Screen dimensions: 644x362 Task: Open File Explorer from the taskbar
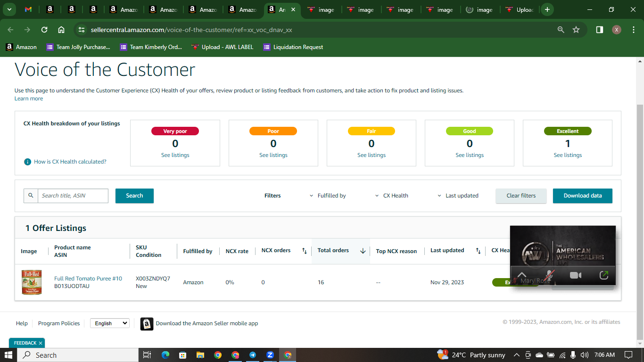[200, 355]
